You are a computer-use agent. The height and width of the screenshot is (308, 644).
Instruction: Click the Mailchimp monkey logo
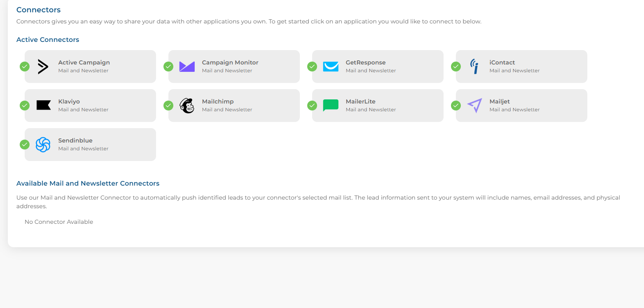[x=187, y=106]
